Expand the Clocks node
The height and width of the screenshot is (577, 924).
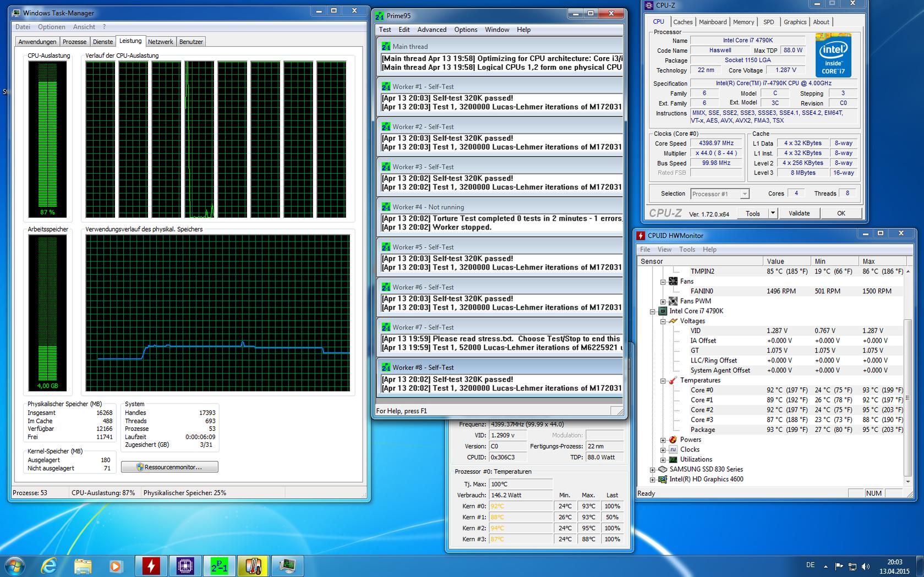pyautogui.click(x=663, y=450)
